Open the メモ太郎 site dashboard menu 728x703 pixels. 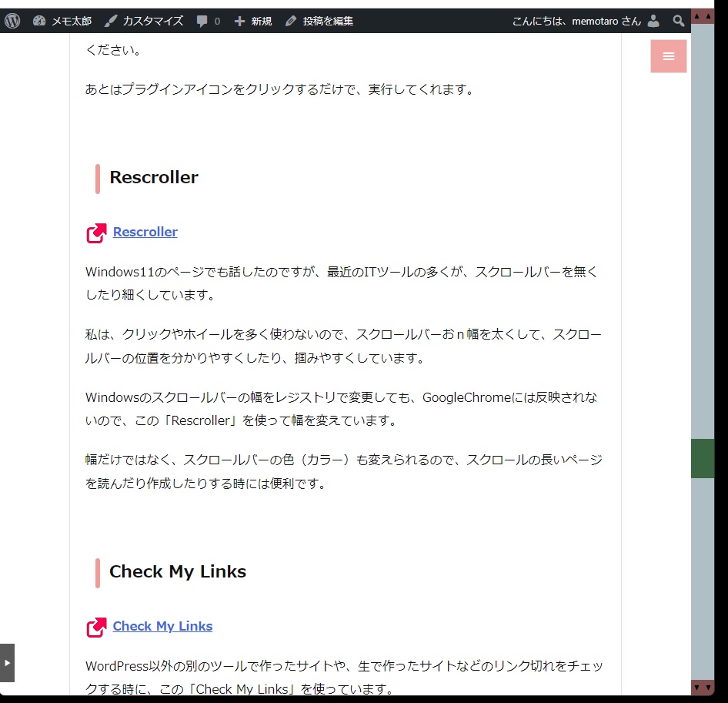click(x=62, y=21)
